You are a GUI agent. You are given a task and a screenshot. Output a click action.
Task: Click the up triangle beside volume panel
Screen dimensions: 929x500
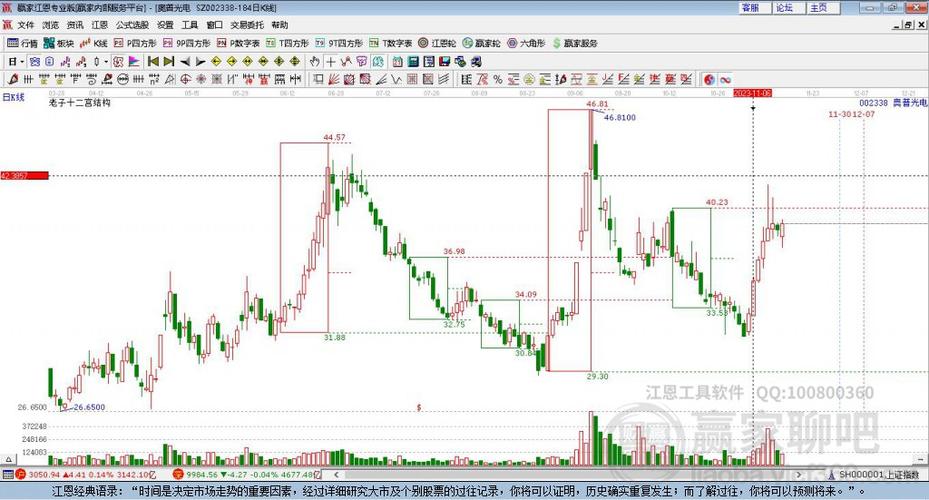pos(8,459)
